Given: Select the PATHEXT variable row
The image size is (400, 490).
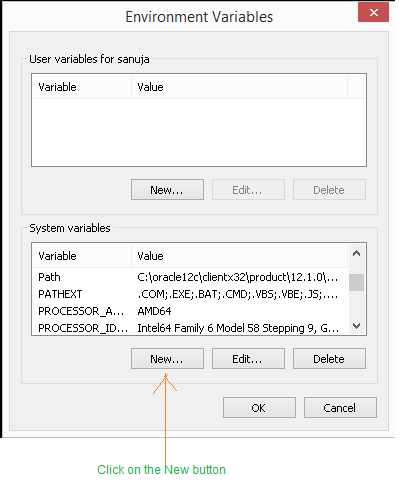Looking at the screenshot, I should pos(190,294).
